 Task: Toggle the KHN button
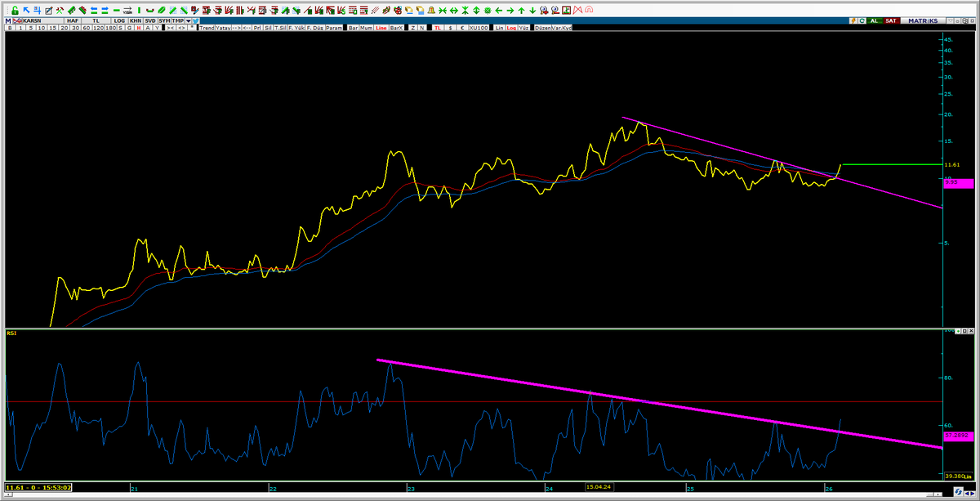pyautogui.click(x=136, y=20)
